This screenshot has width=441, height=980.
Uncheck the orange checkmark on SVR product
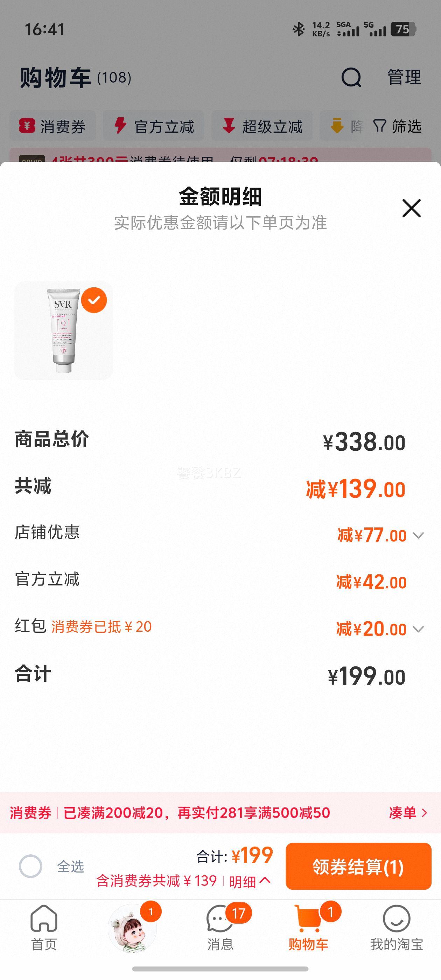94,300
